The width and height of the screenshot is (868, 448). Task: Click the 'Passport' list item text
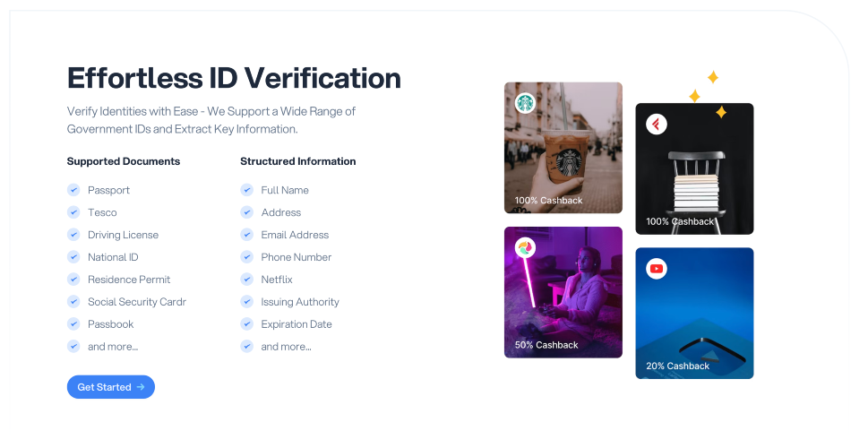click(108, 190)
